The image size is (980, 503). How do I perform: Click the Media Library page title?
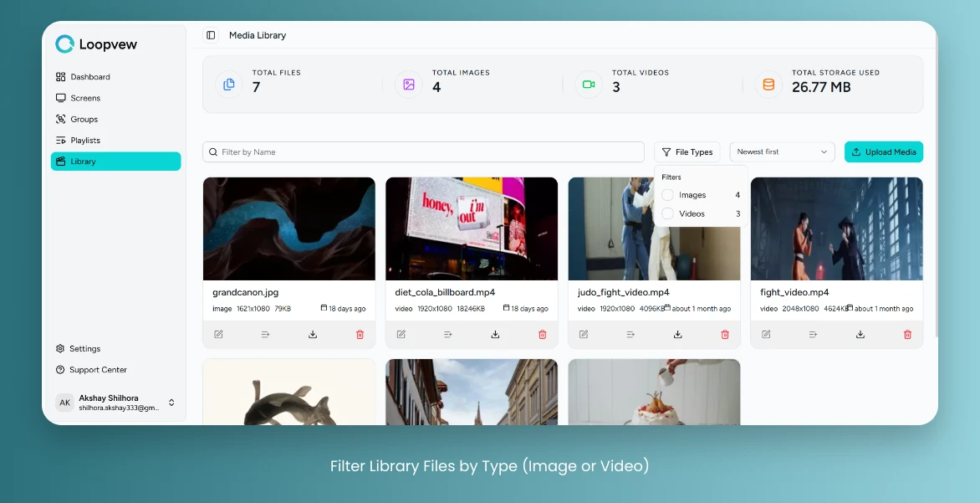click(258, 35)
